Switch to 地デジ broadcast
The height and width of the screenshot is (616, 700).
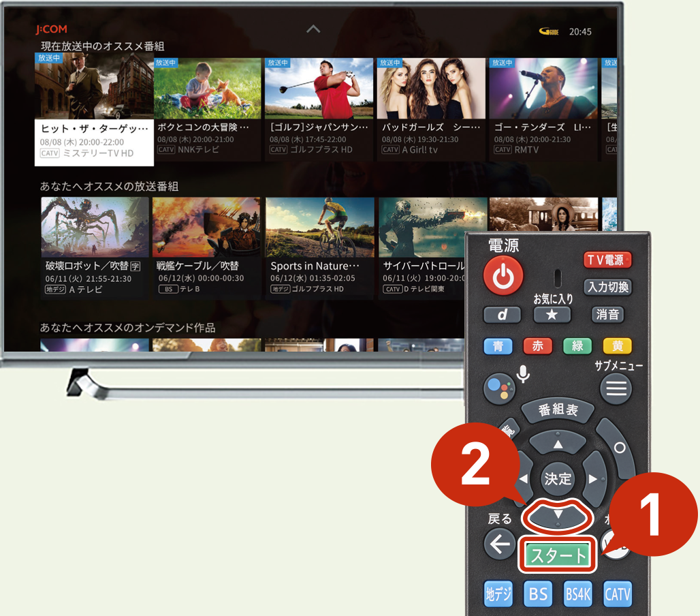pos(498,594)
